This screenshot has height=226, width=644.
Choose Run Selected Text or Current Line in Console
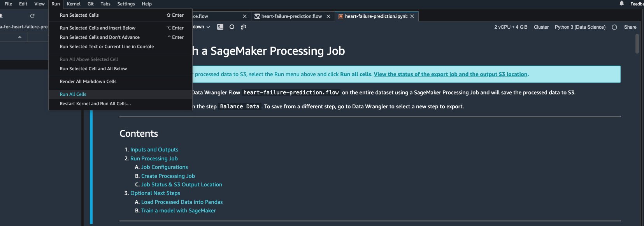[120, 47]
